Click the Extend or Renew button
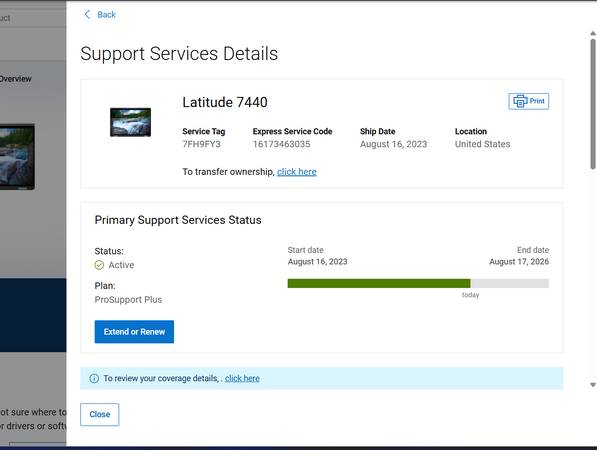The image size is (597, 450). coord(134,332)
